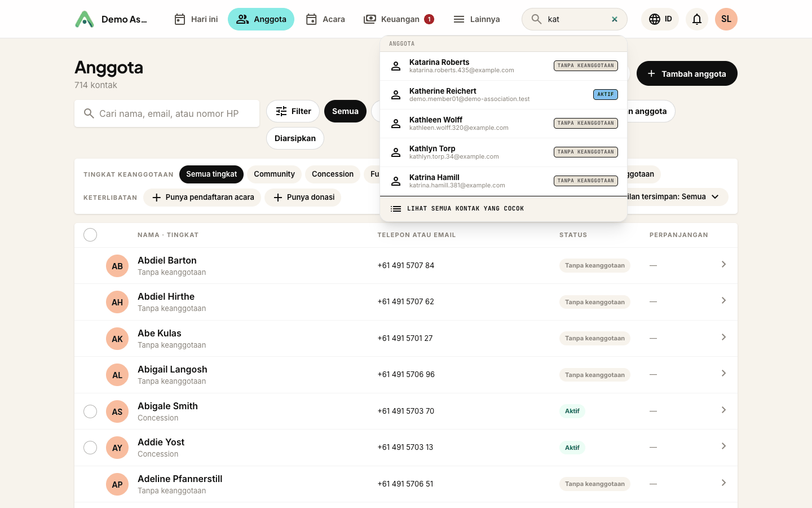Viewport: 812px width, 508px height.
Task: Click the AB avatar for Abdiel Barton
Action: (117, 266)
